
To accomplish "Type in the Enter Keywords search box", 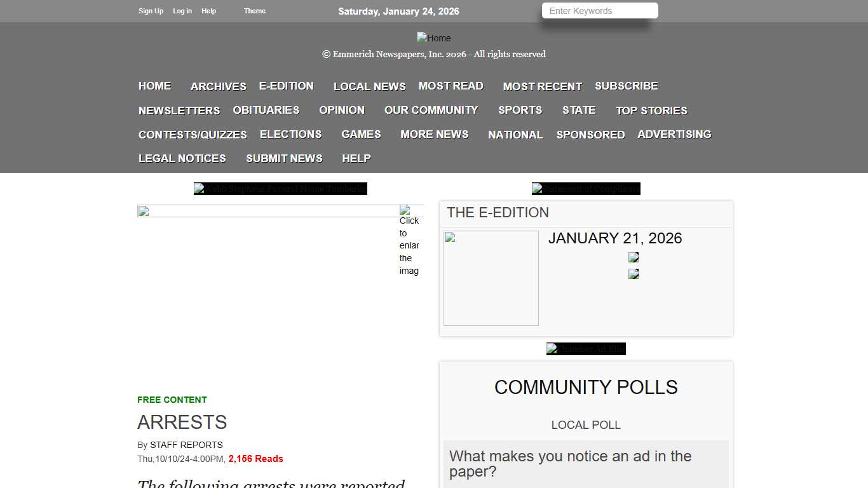I will (x=599, y=11).
